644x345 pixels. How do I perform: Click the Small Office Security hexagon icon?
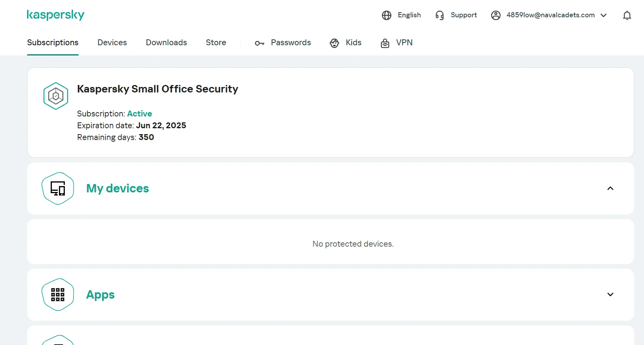56,96
